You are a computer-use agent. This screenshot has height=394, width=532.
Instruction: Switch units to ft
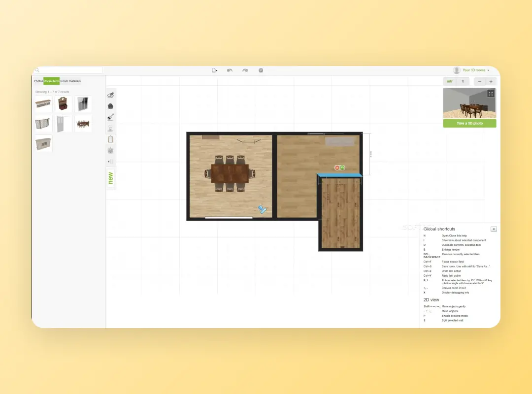[463, 81]
